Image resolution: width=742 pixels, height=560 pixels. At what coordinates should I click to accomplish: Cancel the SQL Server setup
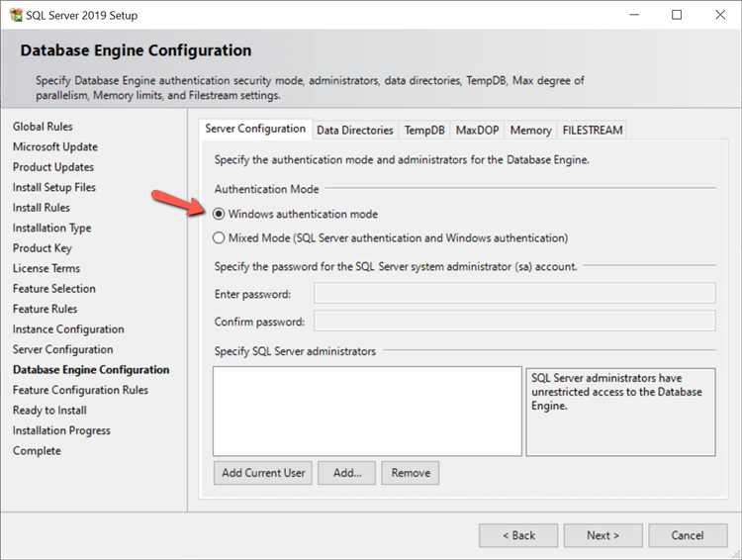[x=687, y=535]
